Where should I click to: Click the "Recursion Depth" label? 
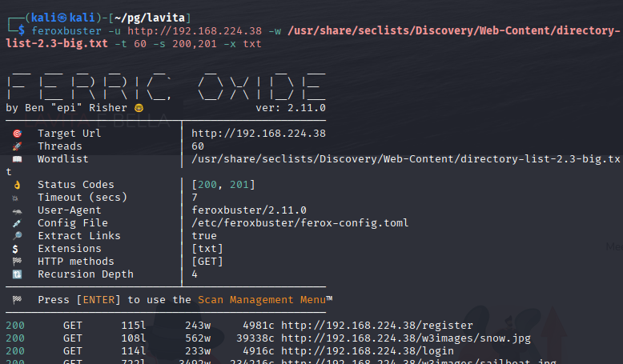[x=86, y=274]
